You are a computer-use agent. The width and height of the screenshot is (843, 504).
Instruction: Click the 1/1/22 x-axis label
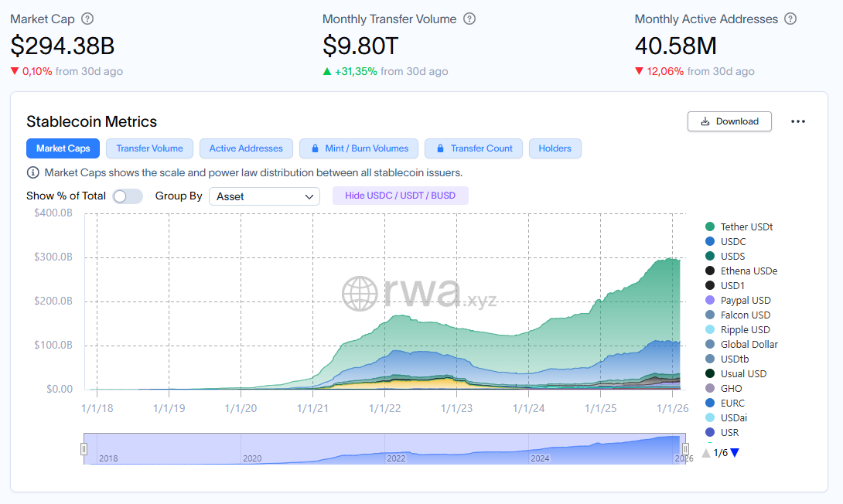coord(385,408)
